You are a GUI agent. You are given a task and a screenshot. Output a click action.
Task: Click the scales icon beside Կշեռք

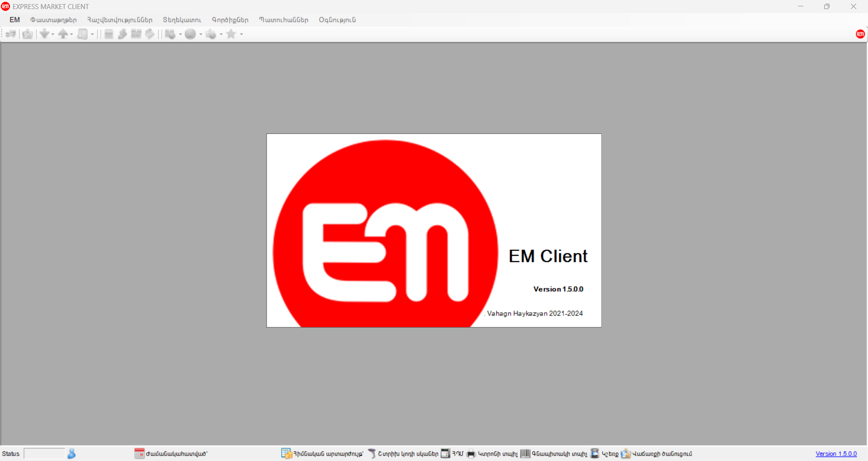point(595,453)
